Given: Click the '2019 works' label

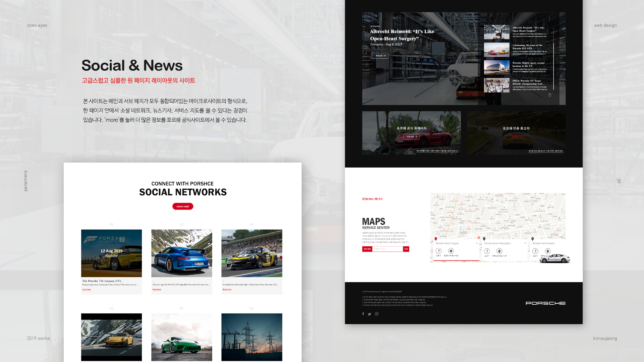Looking at the screenshot, I should [x=38, y=338].
